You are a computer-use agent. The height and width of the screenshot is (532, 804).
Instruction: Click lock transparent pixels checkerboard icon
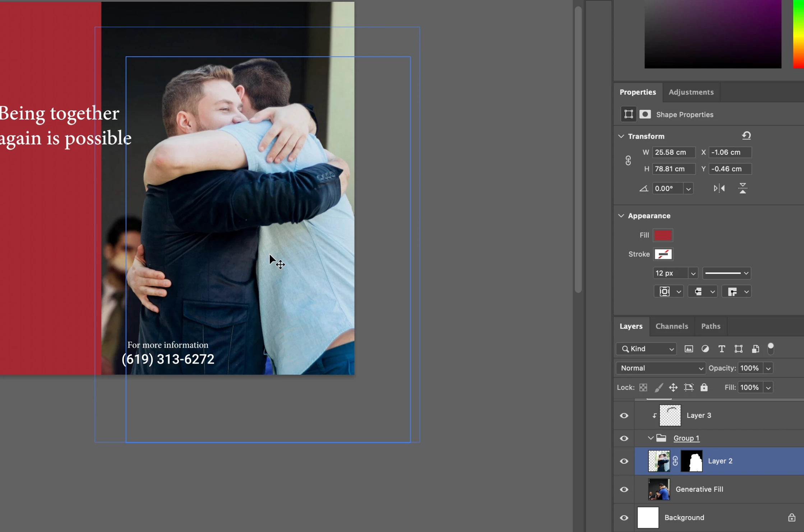[x=643, y=388]
